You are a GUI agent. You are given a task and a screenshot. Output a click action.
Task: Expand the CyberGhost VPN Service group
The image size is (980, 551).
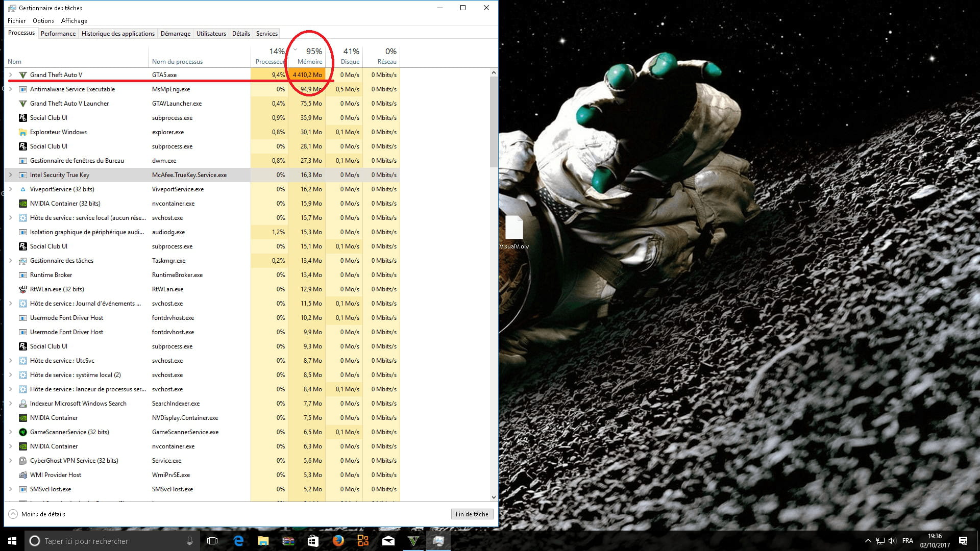[10, 461]
